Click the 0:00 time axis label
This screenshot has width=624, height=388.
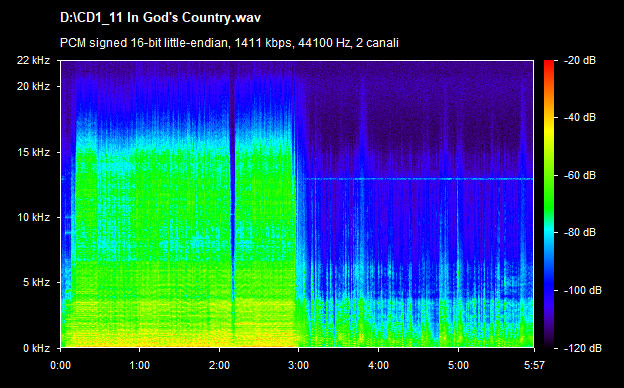(60, 365)
